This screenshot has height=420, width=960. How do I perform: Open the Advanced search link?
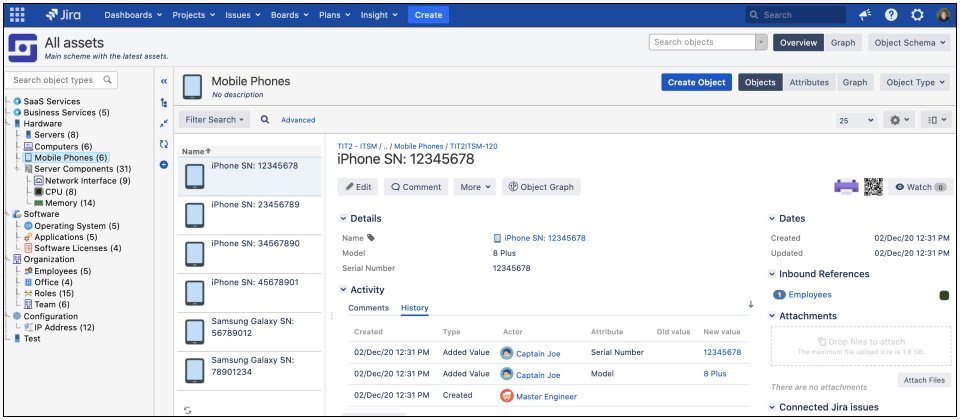298,120
